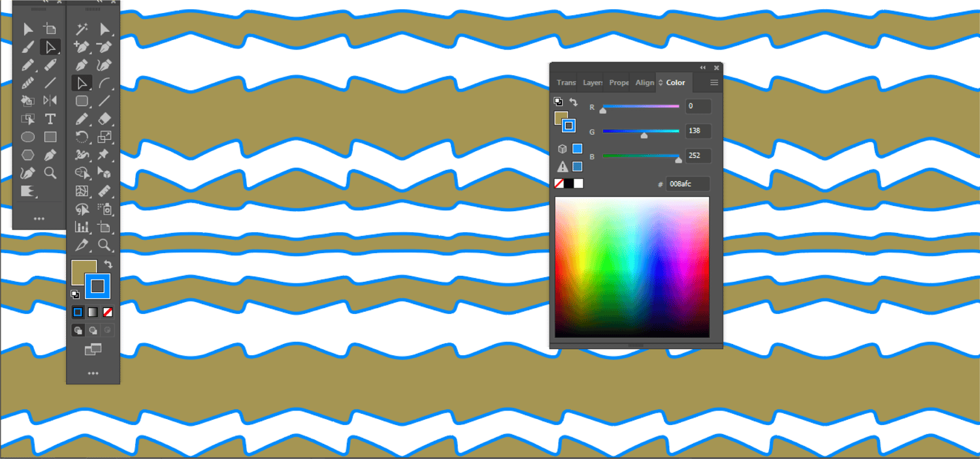Select the Magic Wand's neighboring arrow selection tool
The image size is (980, 459).
(105, 29)
